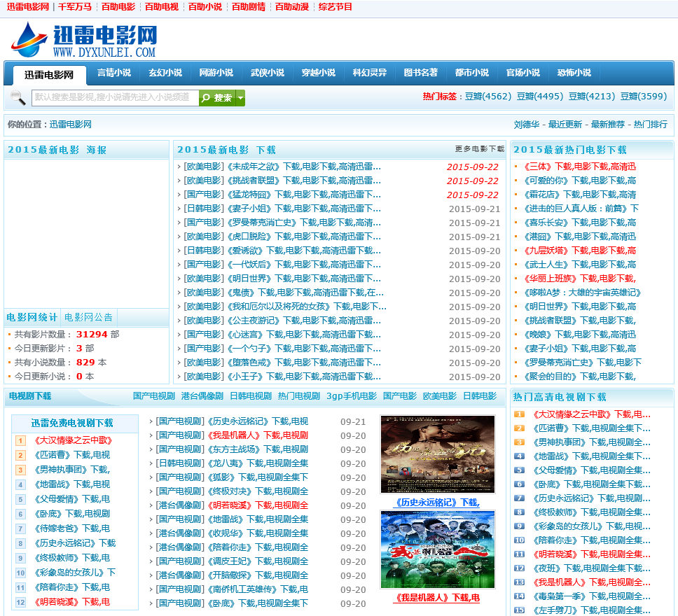Click the 3gp手机电影 category link
The height and width of the screenshot is (616, 678).
point(352,396)
